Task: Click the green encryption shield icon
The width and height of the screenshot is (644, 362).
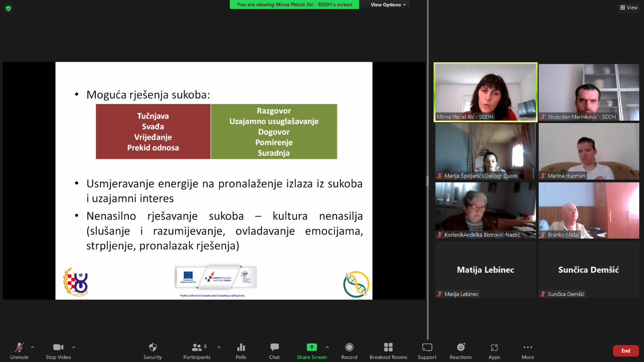Action: click(8, 8)
